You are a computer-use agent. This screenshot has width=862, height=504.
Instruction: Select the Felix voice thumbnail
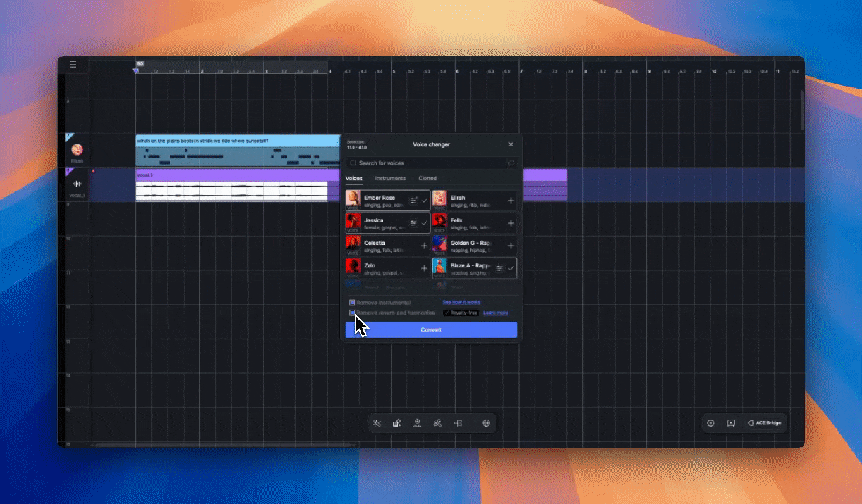[439, 223]
